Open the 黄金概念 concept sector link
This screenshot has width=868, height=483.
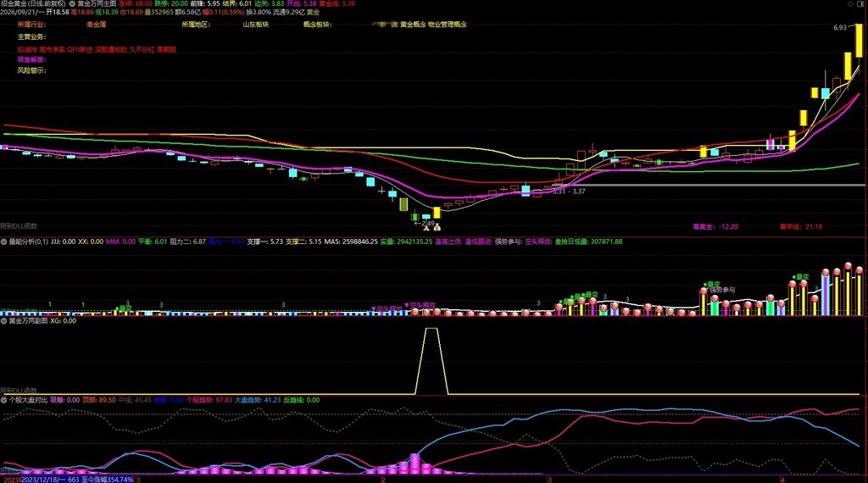[x=413, y=25]
